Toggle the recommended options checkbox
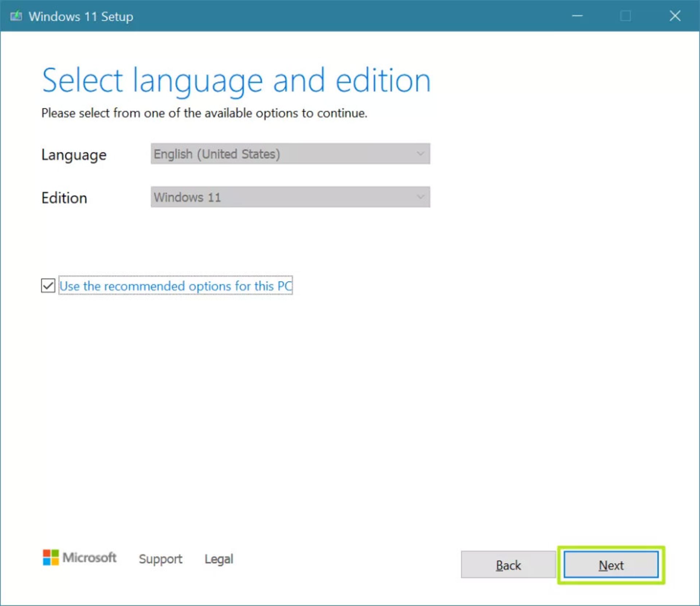The height and width of the screenshot is (606, 700). [48, 286]
